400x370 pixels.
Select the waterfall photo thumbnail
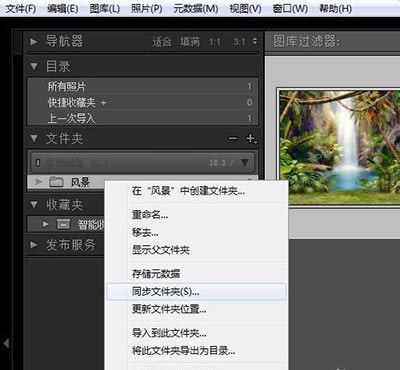(339, 147)
